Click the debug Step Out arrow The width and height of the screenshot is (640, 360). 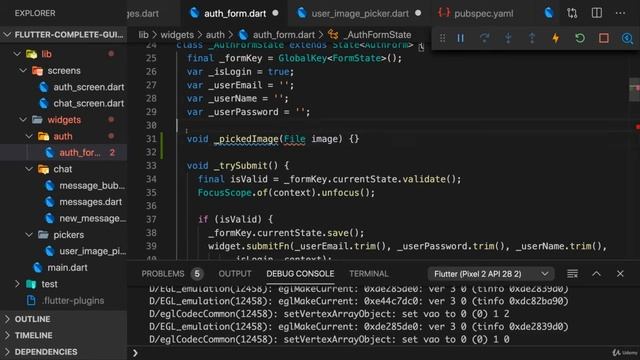532,38
